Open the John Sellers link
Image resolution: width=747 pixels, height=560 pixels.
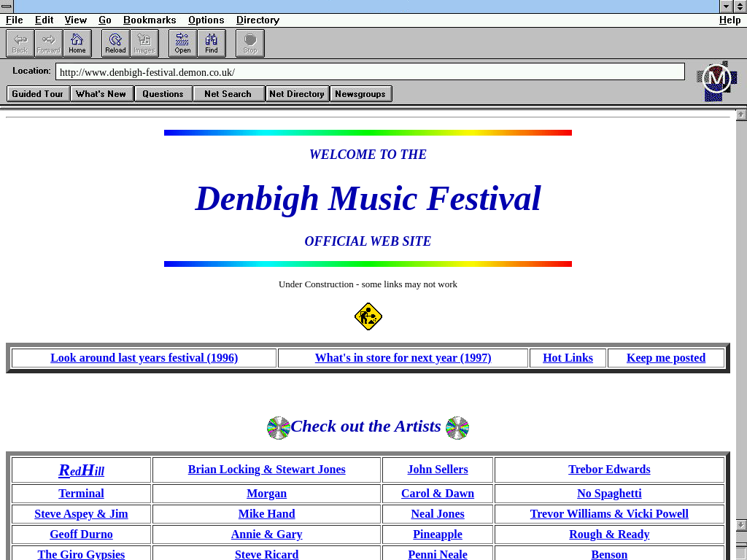tap(438, 469)
